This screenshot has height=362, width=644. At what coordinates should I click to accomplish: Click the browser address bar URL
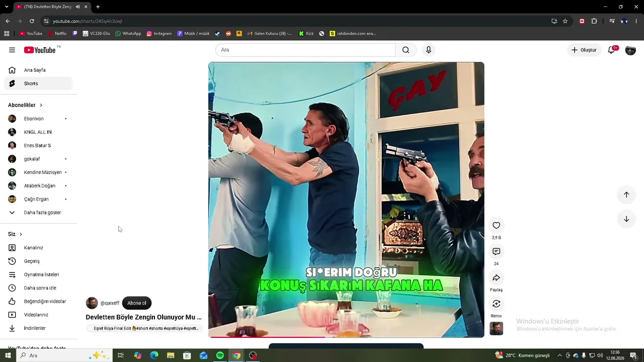(x=88, y=21)
